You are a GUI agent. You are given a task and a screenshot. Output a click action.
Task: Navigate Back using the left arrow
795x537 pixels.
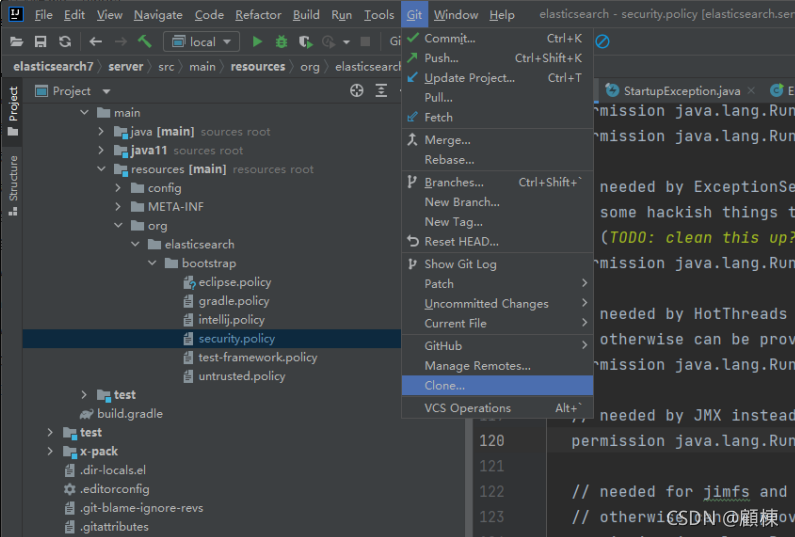(96, 42)
